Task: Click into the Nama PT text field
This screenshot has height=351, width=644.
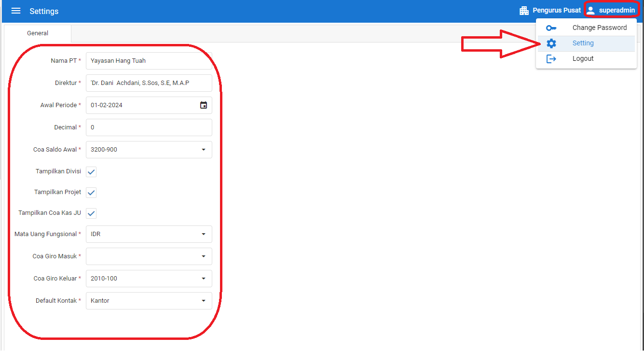Action: 149,61
